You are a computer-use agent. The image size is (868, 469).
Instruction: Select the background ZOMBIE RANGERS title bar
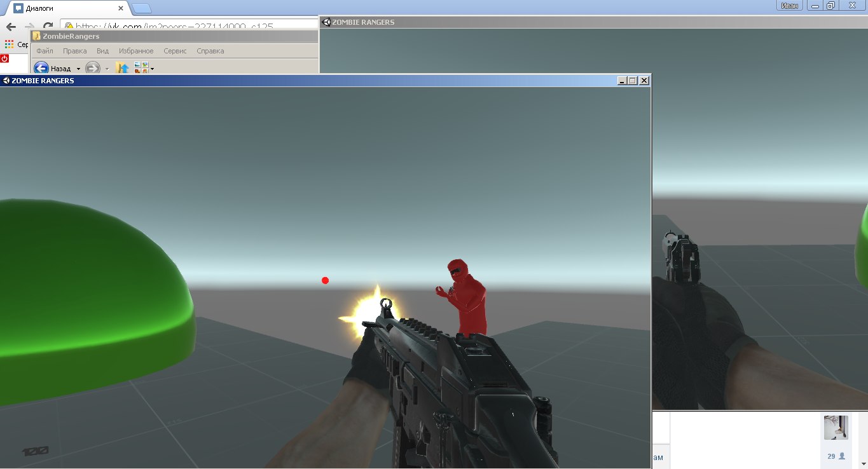(594, 22)
